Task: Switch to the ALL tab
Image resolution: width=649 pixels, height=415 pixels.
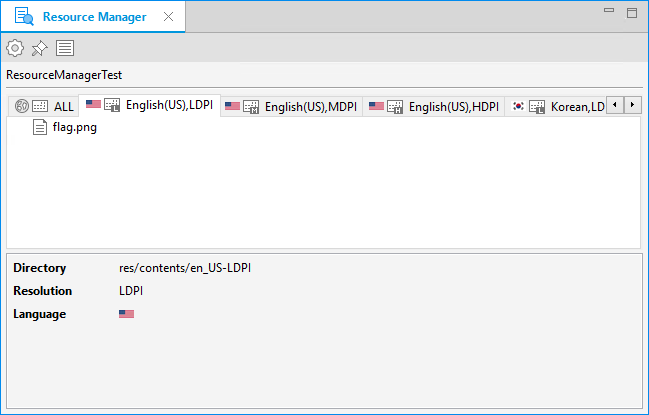Action: pos(63,106)
